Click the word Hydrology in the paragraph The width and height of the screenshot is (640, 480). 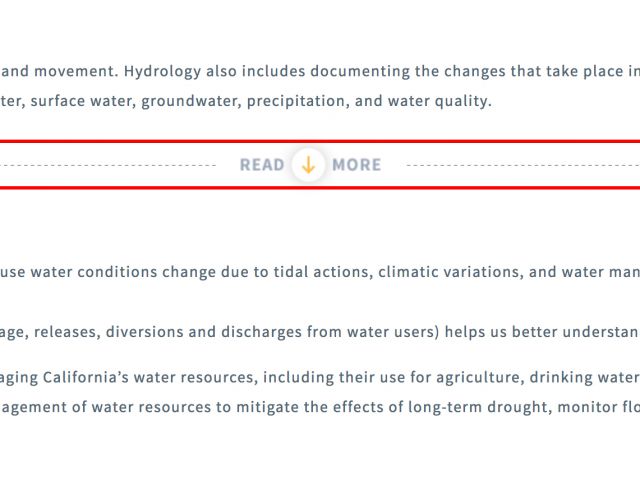(162, 71)
